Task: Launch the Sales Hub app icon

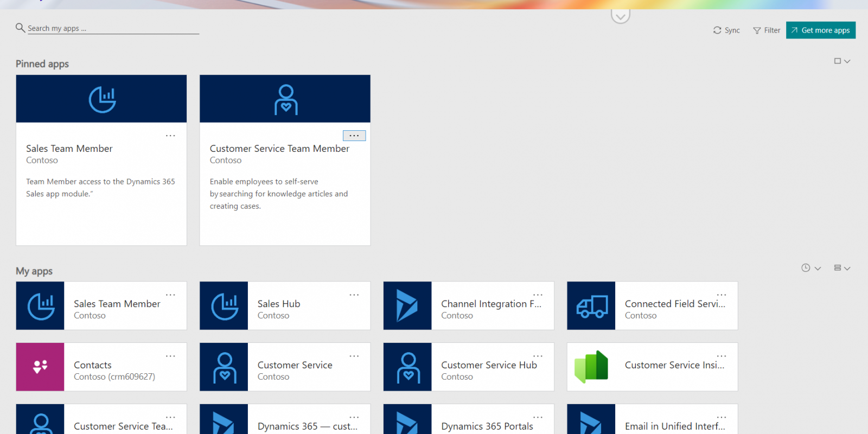Action: [224, 305]
